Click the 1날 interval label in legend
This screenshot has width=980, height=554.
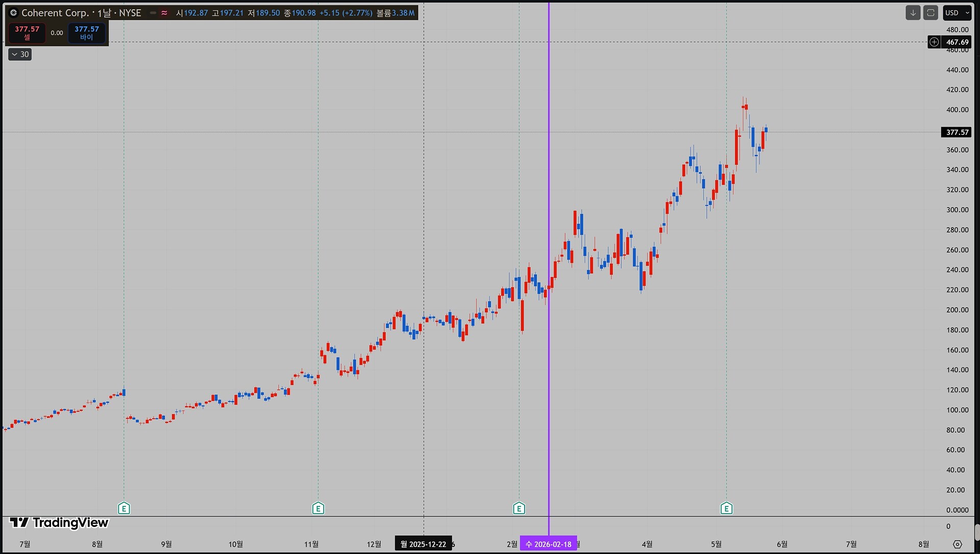click(104, 13)
